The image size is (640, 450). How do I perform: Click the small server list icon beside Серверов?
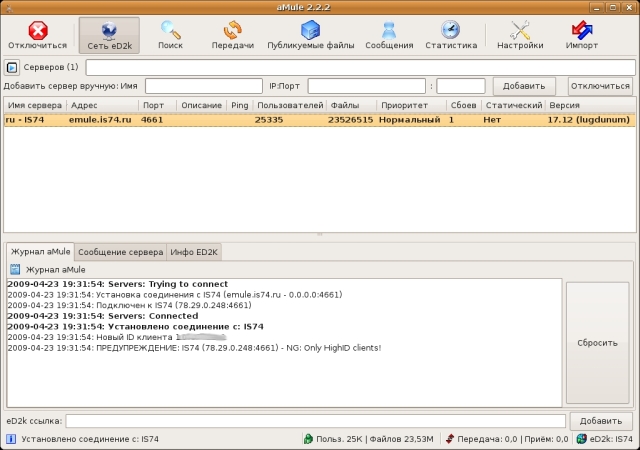click(x=12, y=68)
